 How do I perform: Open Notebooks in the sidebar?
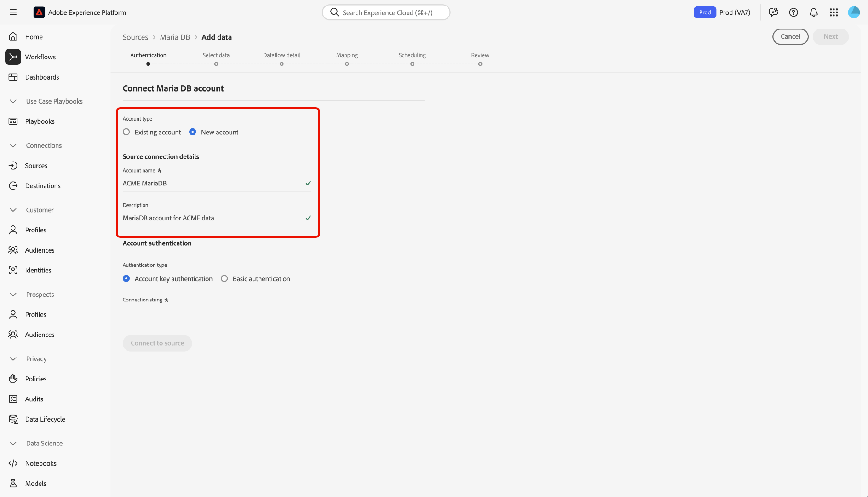click(41, 463)
